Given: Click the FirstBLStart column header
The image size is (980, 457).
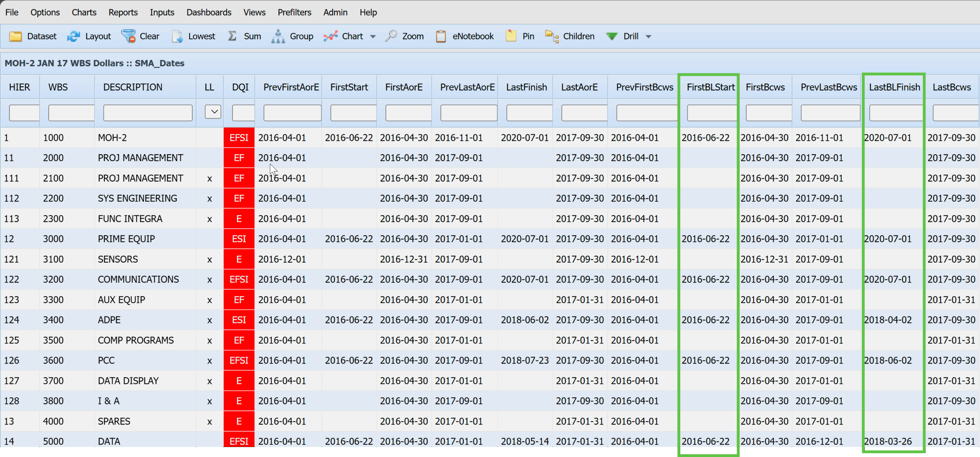Looking at the screenshot, I should (710, 87).
